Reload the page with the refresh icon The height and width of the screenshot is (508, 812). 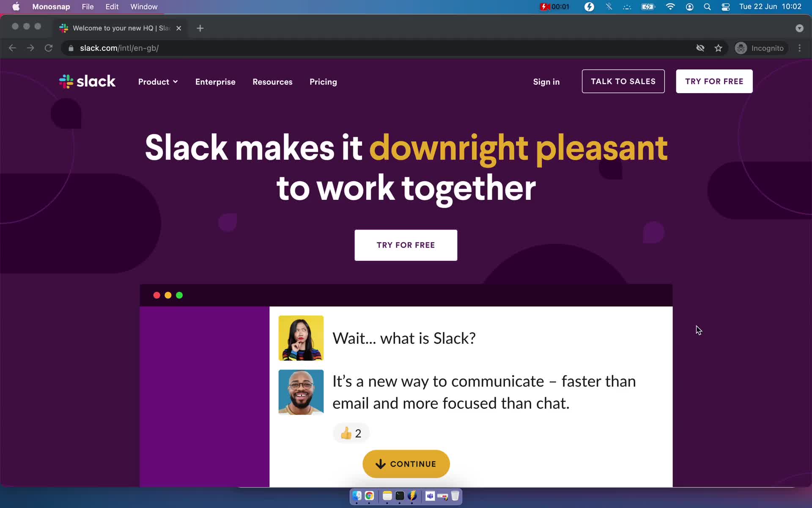tap(49, 48)
